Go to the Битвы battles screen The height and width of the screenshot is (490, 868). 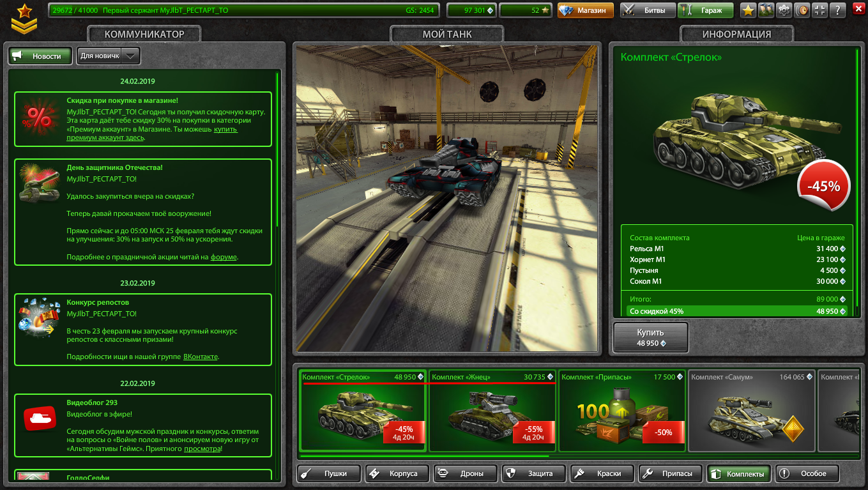648,10
